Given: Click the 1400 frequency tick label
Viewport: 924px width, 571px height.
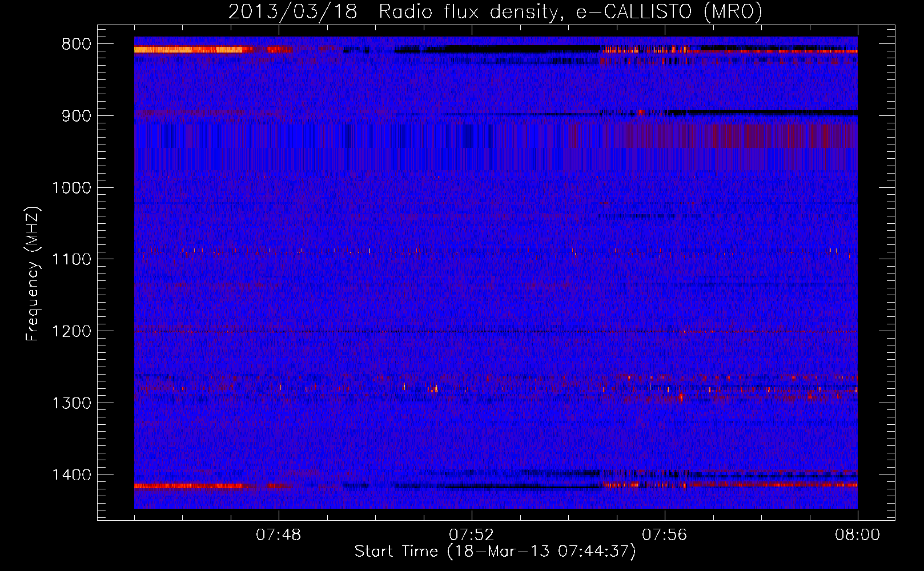Looking at the screenshot, I should pyautogui.click(x=71, y=475).
